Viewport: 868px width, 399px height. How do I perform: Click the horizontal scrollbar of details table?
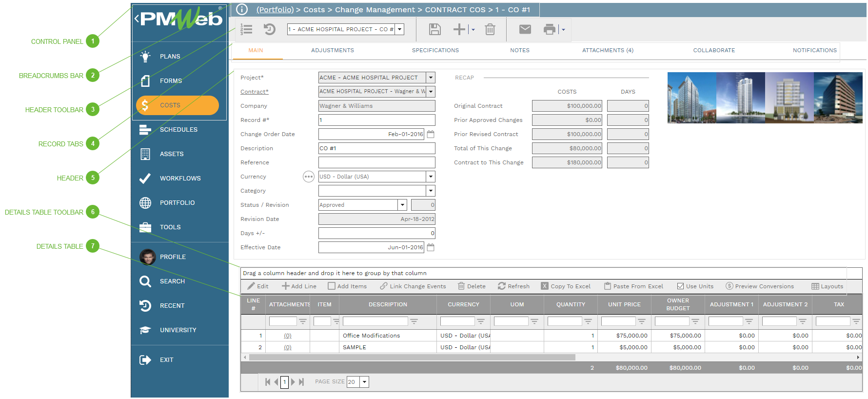pyautogui.click(x=412, y=358)
